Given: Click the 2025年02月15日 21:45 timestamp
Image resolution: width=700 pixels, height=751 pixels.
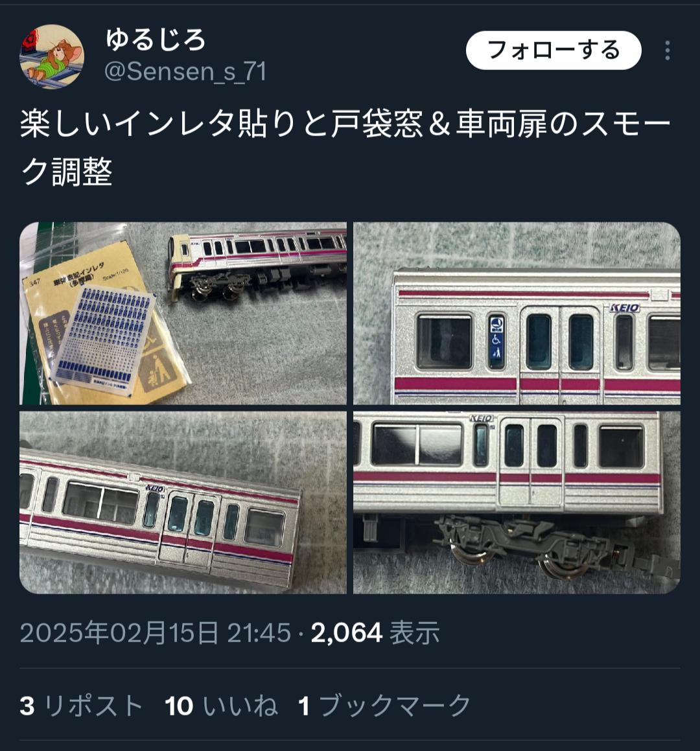Looking at the screenshot, I should (x=156, y=632).
